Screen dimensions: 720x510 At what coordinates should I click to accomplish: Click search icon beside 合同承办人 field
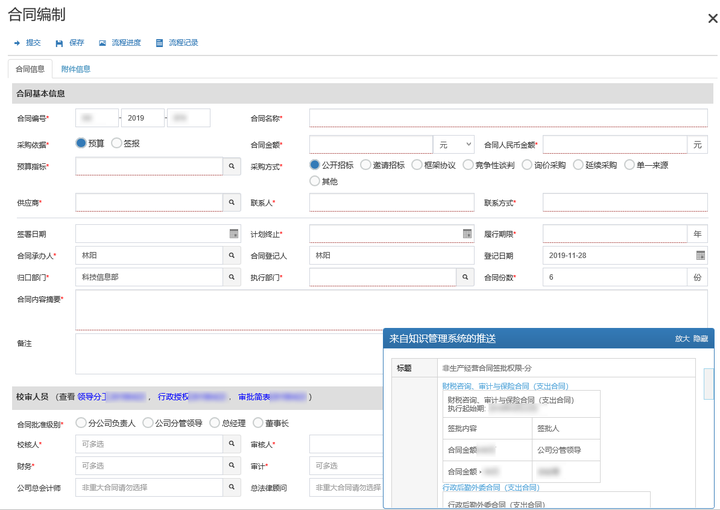232,255
